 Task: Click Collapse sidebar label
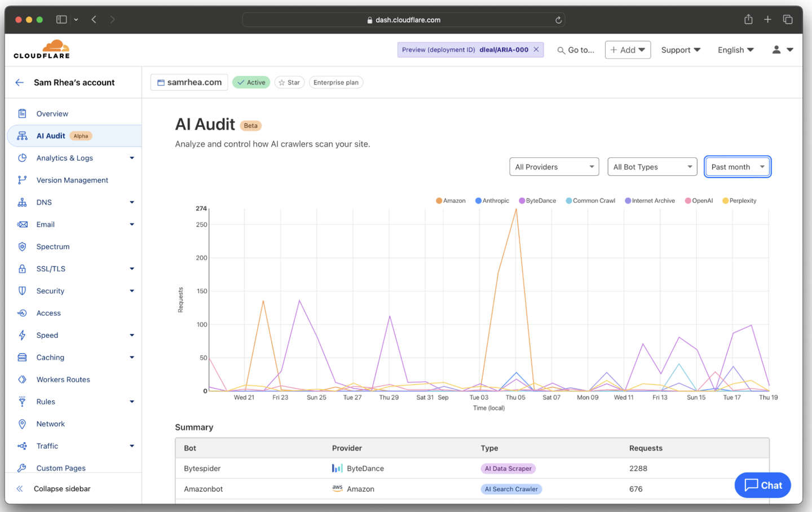point(62,489)
